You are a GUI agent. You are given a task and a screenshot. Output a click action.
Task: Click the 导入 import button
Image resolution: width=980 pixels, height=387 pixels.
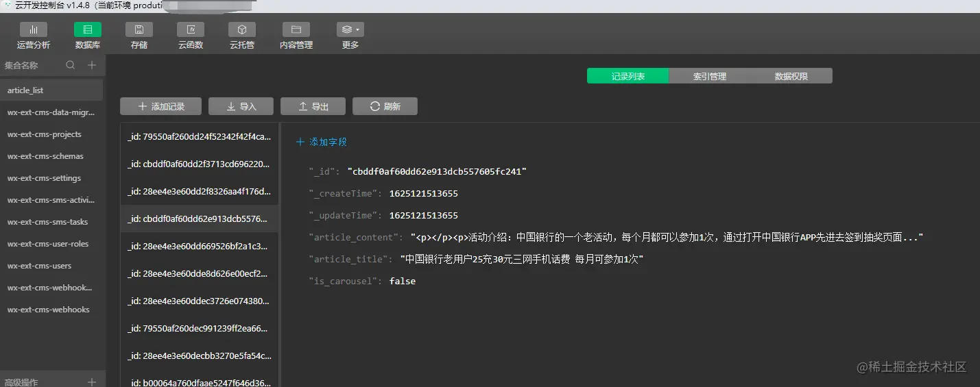click(241, 106)
